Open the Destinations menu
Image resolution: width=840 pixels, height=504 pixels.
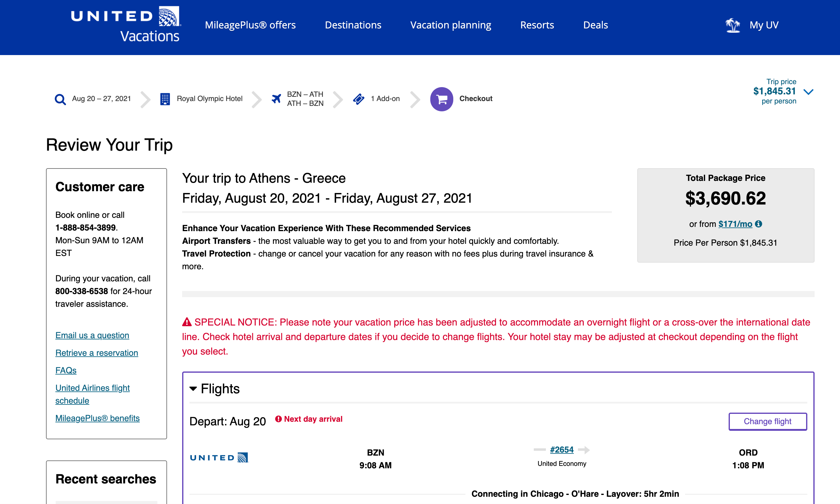(353, 25)
